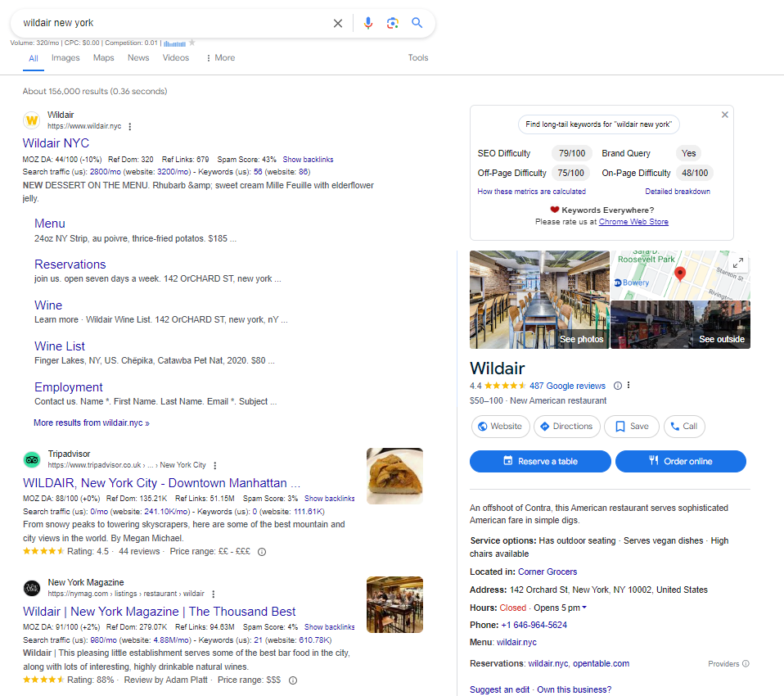Open the three-dot menu beside wildair.nyc result
This screenshot has height=696, width=784.
click(130, 127)
